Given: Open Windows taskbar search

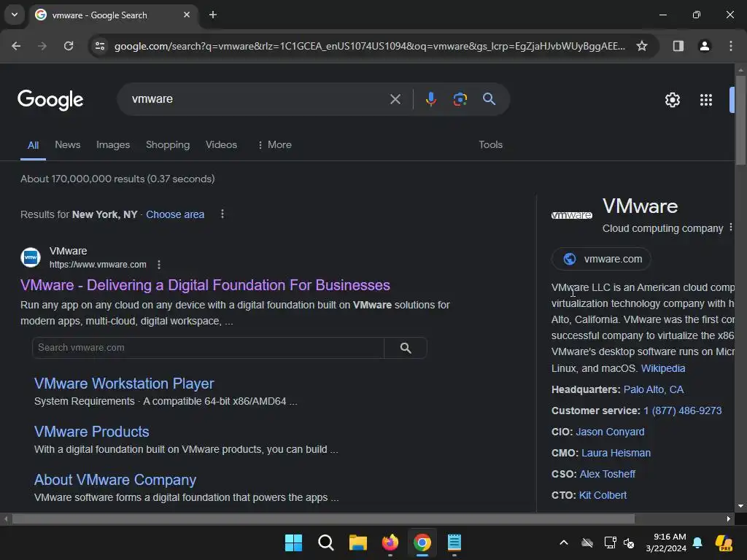Looking at the screenshot, I should pyautogui.click(x=326, y=542).
